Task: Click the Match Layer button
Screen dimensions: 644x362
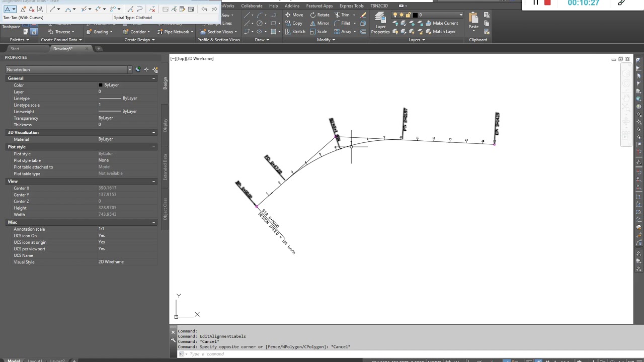Action: [x=441, y=31]
